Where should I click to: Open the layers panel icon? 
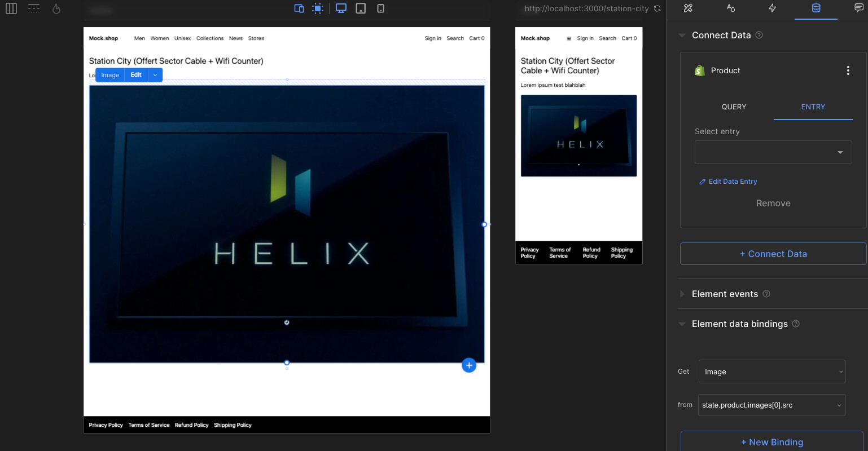34,8
